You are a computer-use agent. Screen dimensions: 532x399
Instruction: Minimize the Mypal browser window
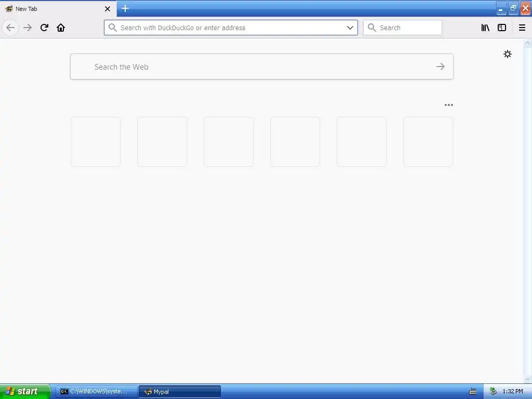coord(501,8)
